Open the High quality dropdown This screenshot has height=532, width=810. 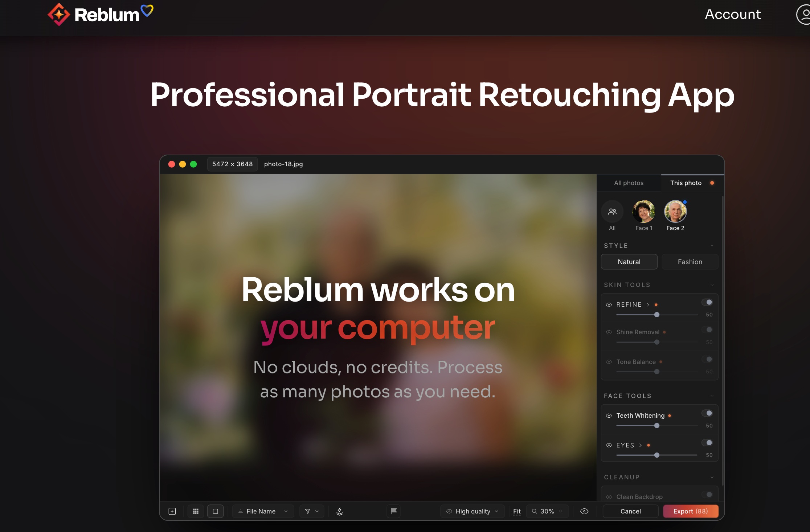pyautogui.click(x=472, y=511)
